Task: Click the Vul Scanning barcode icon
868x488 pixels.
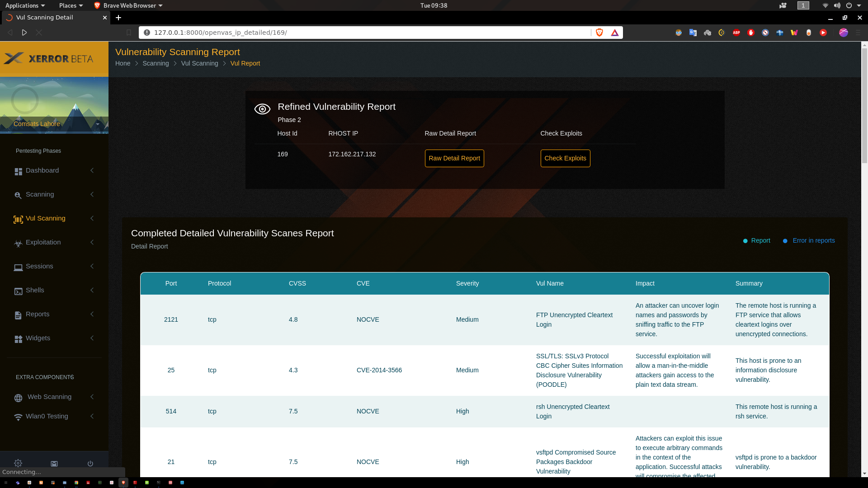Action: tap(18, 220)
